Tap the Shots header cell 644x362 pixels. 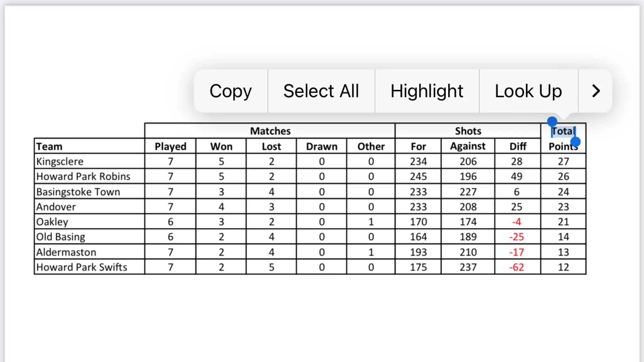[x=468, y=131]
